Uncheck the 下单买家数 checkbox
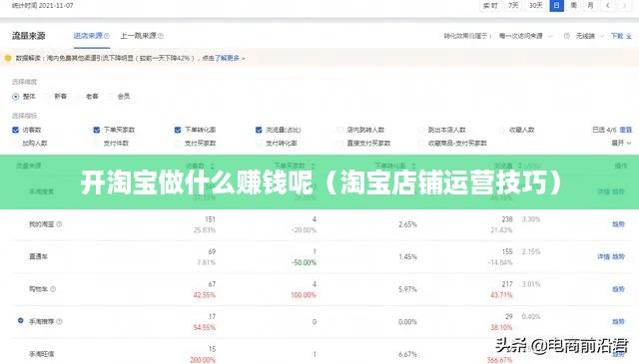 click(x=97, y=130)
